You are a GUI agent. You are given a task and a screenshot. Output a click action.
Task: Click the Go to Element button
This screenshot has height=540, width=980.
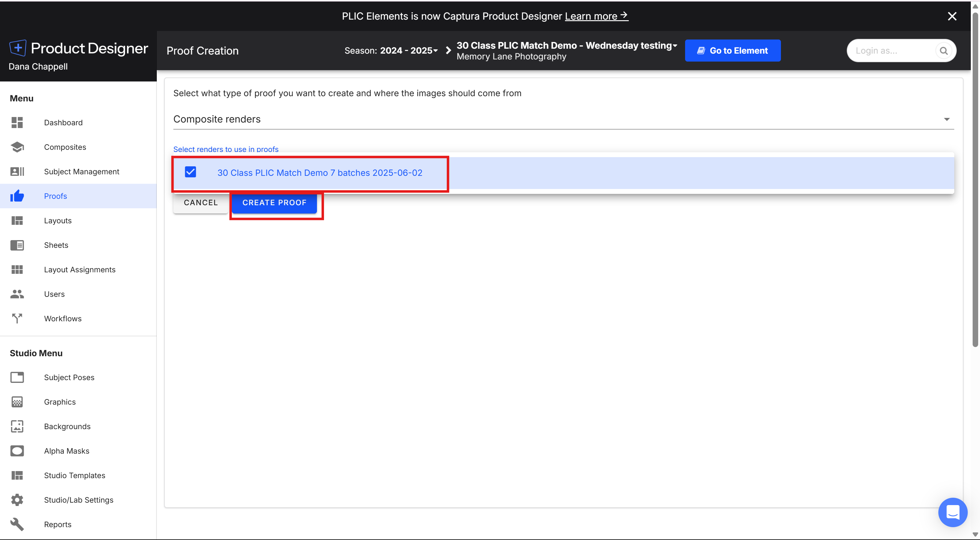coord(733,51)
